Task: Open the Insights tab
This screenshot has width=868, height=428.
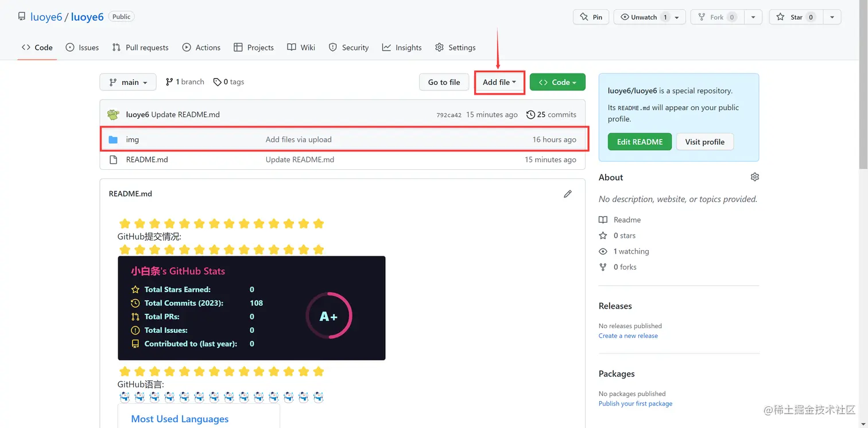Action: click(x=402, y=48)
